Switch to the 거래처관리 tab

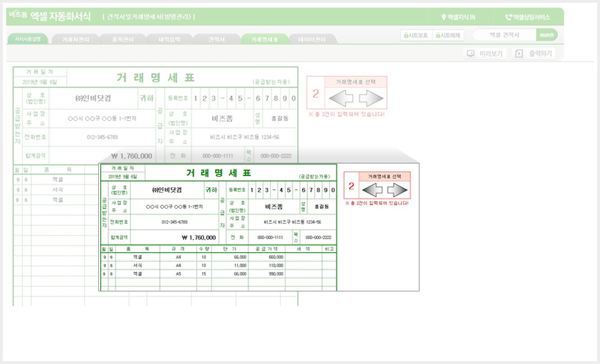[x=75, y=39]
